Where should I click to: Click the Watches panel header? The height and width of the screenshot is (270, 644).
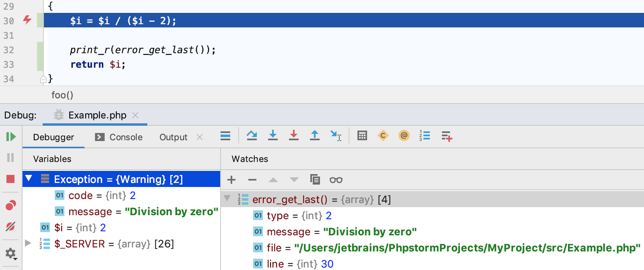(250, 159)
